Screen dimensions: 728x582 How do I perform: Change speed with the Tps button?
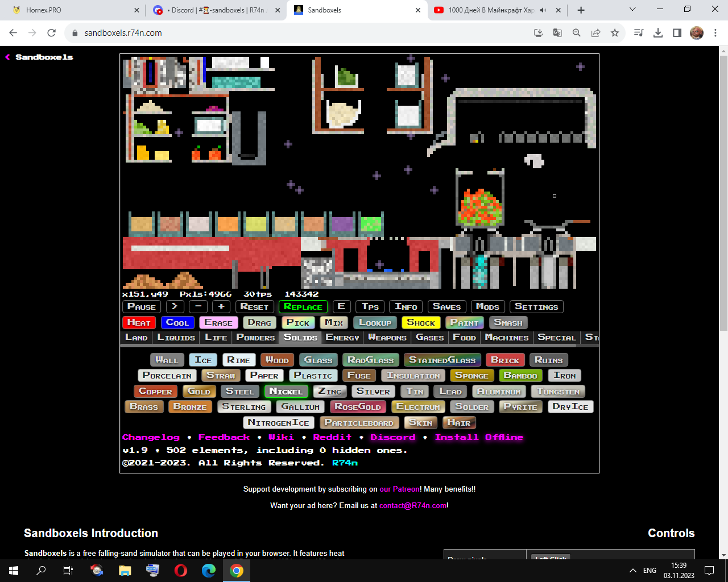pyautogui.click(x=370, y=307)
